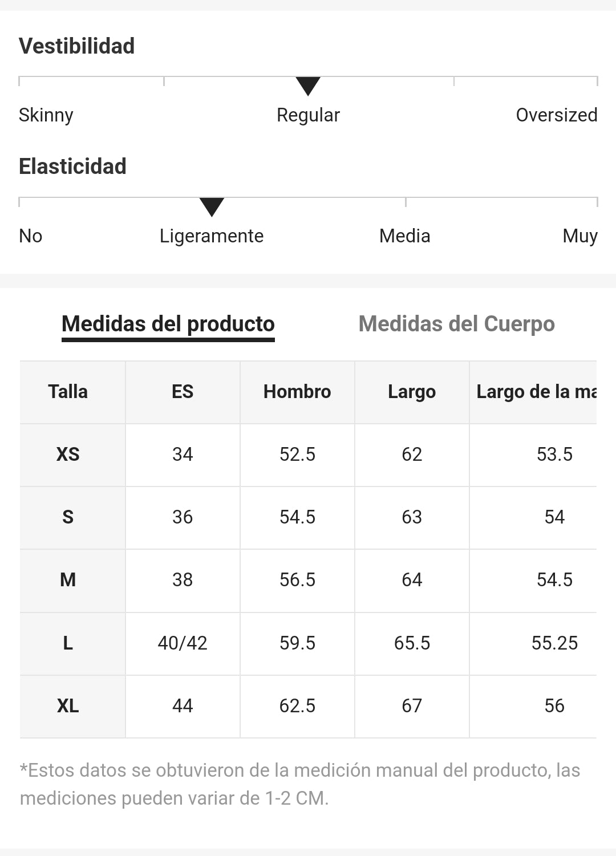Click the No elasticity label
The image size is (616, 856).
tap(31, 236)
